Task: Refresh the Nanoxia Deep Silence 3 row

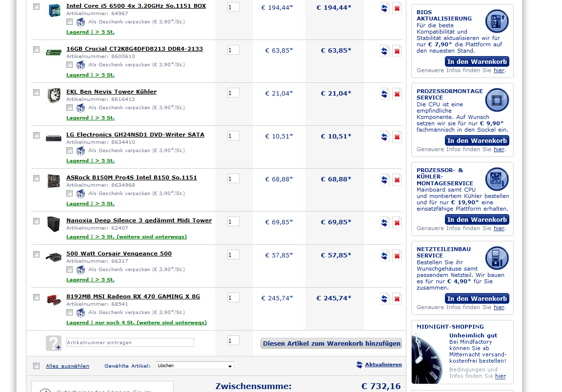Action: [x=384, y=223]
